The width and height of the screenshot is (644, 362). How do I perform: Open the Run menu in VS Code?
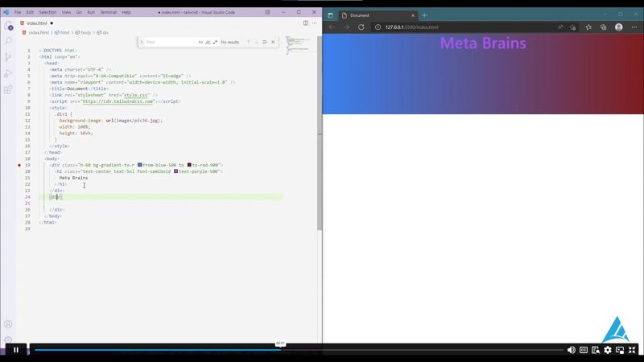click(91, 12)
